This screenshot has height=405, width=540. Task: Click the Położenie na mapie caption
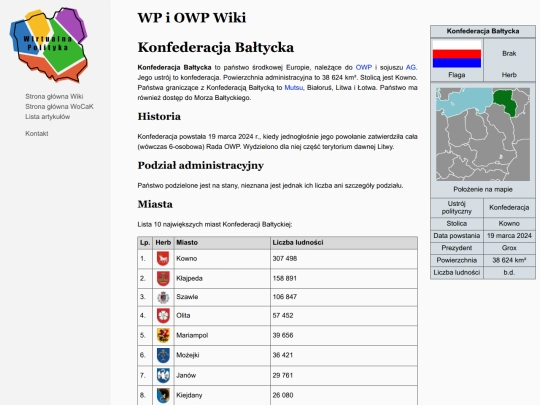[483, 189]
